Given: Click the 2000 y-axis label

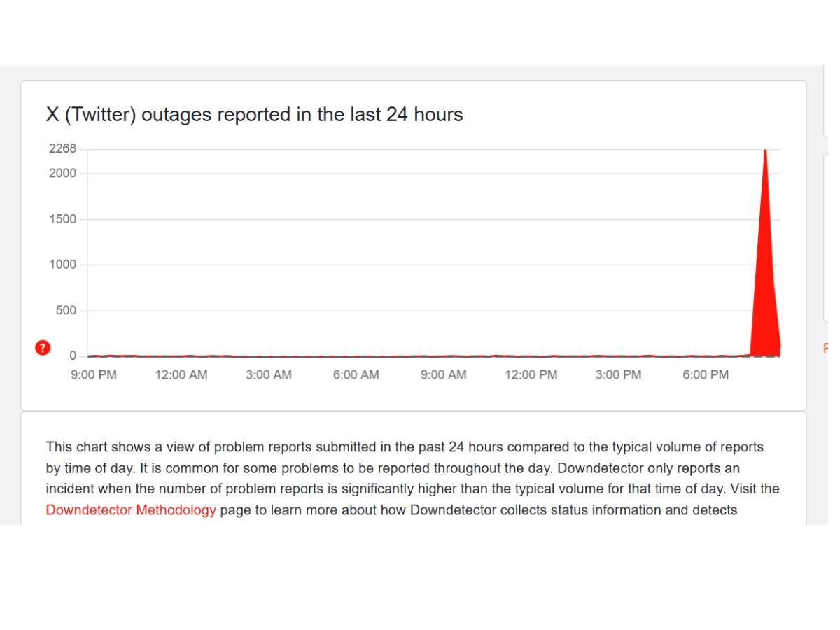Looking at the screenshot, I should pyautogui.click(x=62, y=173).
